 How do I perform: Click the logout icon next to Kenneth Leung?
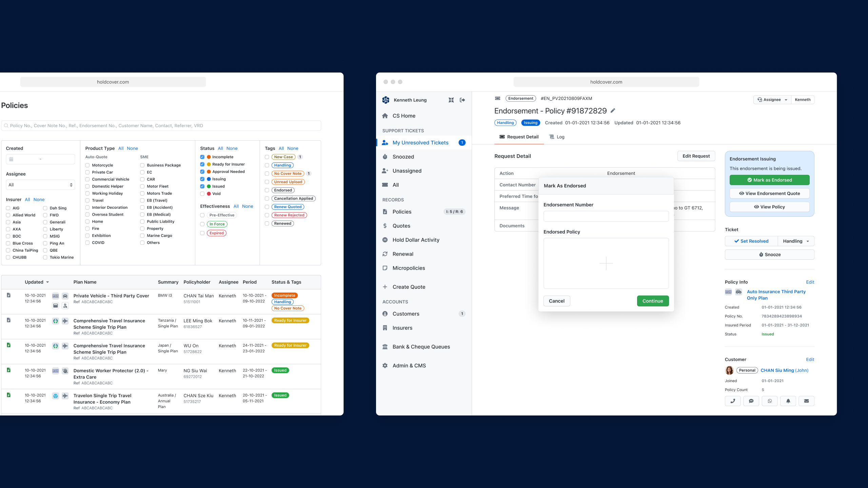click(x=462, y=100)
